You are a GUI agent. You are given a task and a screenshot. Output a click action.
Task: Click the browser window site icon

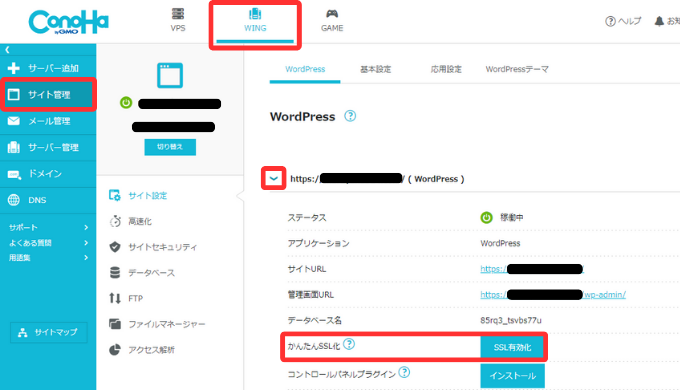coord(170,75)
